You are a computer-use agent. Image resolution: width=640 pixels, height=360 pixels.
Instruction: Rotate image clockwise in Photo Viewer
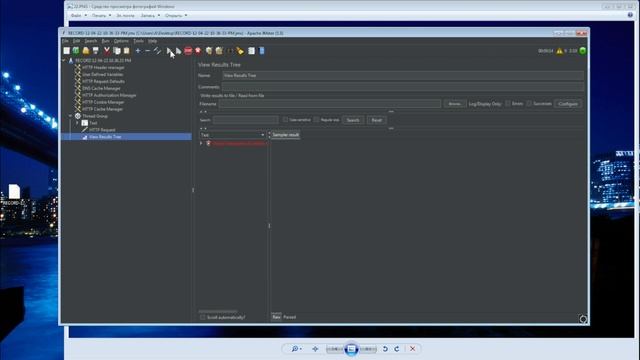click(397, 349)
